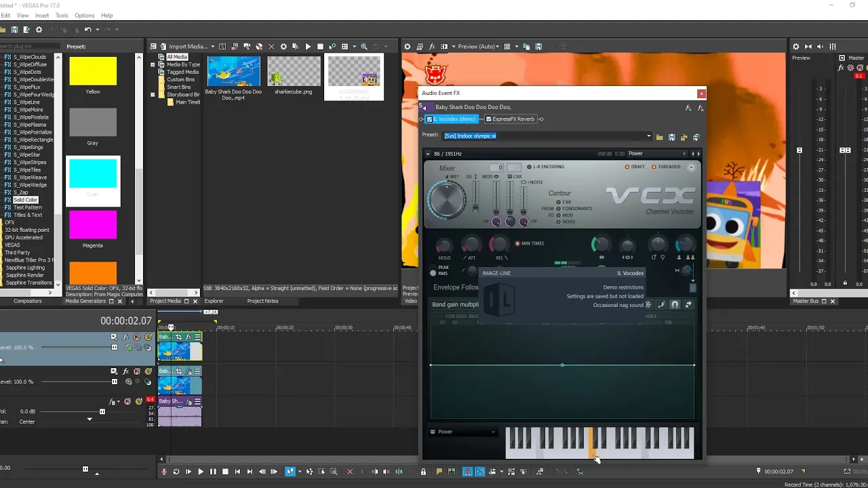Open the Tools menu
The height and width of the screenshot is (488, 868).
pos(62,16)
